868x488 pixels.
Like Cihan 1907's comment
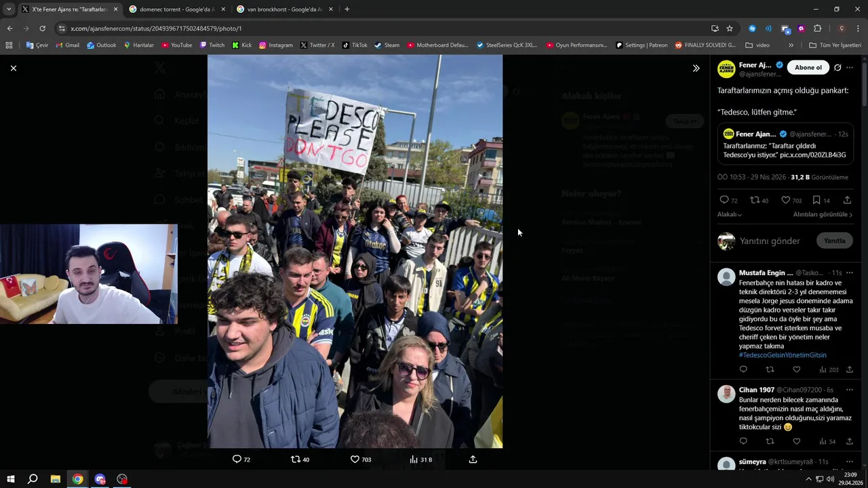point(797,441)
